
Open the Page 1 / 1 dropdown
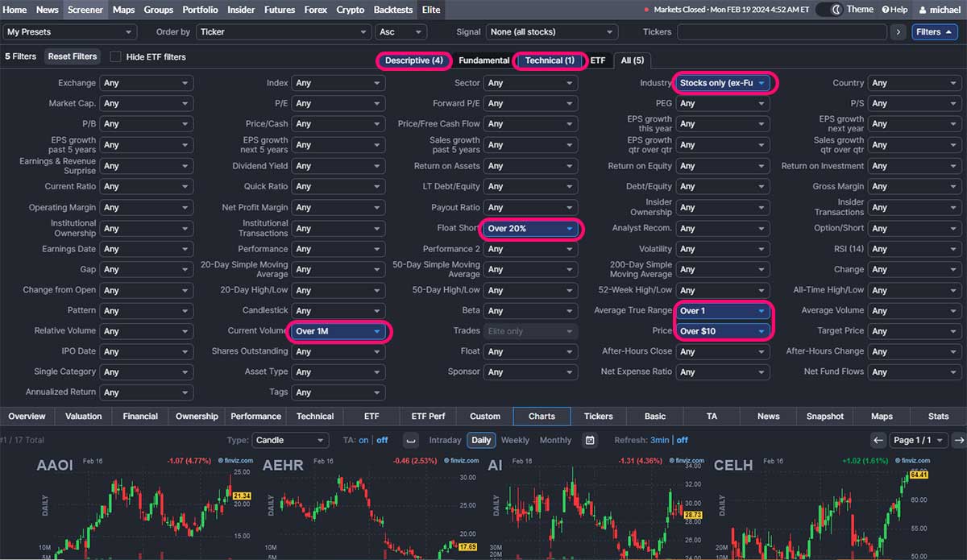coord(919,440)
